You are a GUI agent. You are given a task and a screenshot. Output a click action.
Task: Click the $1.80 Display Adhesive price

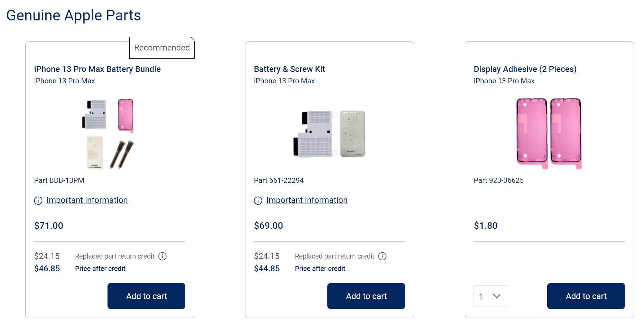coord(485,226)
